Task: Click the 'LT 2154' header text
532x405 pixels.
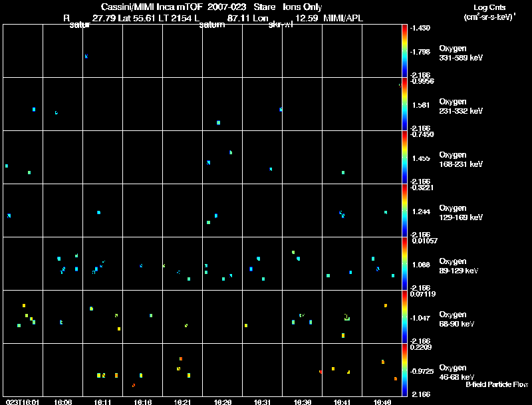Action: (176, 19)
